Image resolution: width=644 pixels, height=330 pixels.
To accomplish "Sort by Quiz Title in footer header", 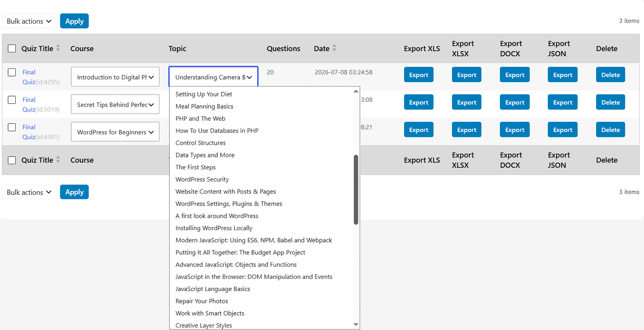I will click(58, 159).
